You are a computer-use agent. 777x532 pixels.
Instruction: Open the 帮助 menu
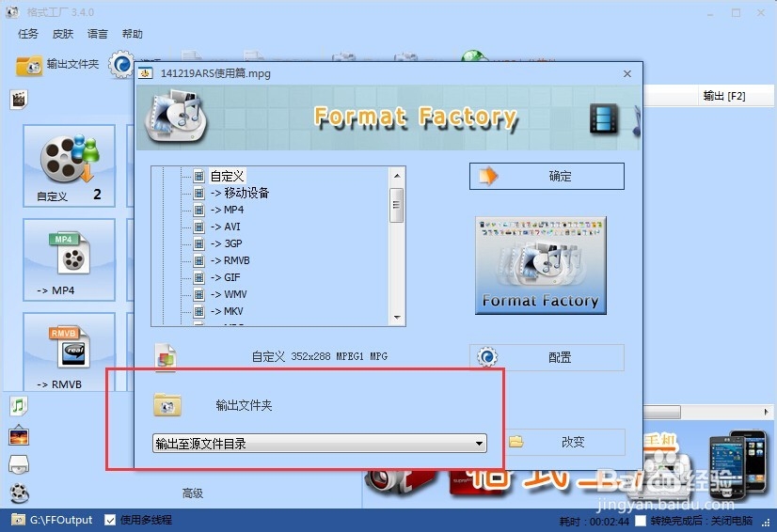coord(133,34)
